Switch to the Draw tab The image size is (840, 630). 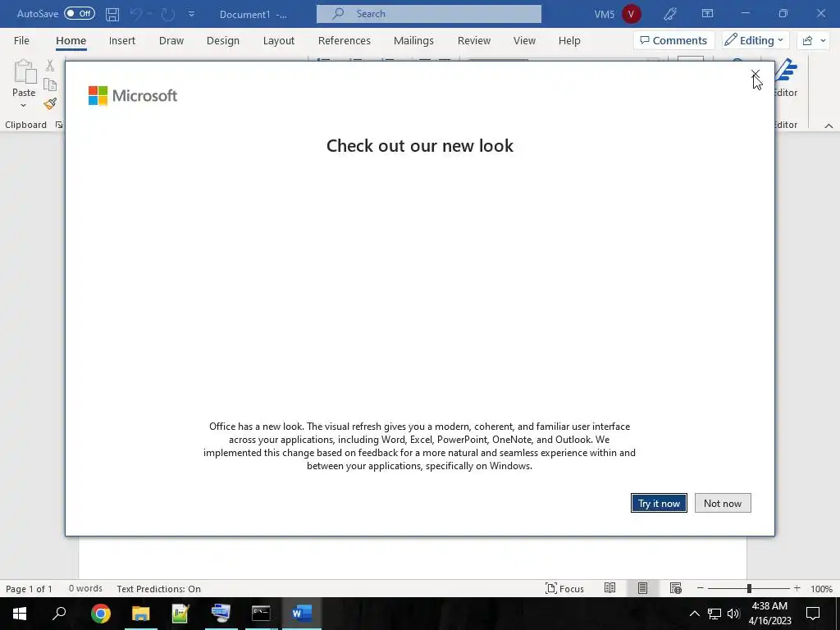pos(171,41)
